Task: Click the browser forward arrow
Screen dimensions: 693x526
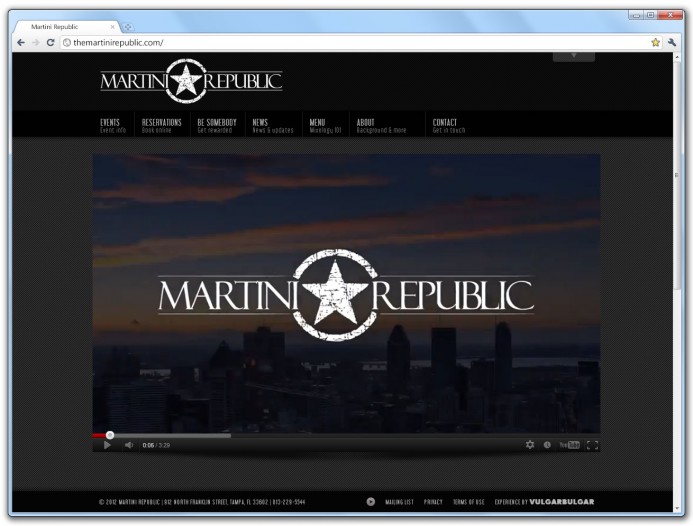Action: coord(36,42)
